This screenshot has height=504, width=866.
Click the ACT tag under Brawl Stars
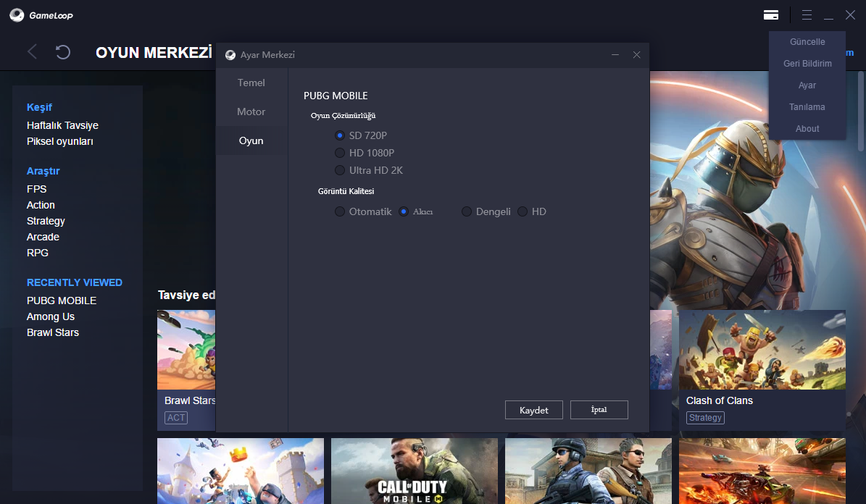[176, 418]
